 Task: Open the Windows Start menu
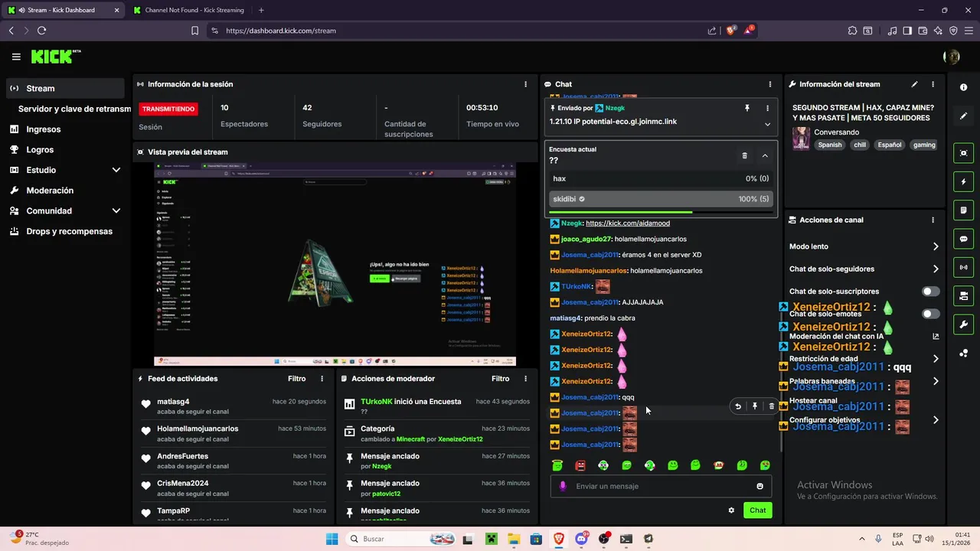pyautogui.click(x=332, y=539)
